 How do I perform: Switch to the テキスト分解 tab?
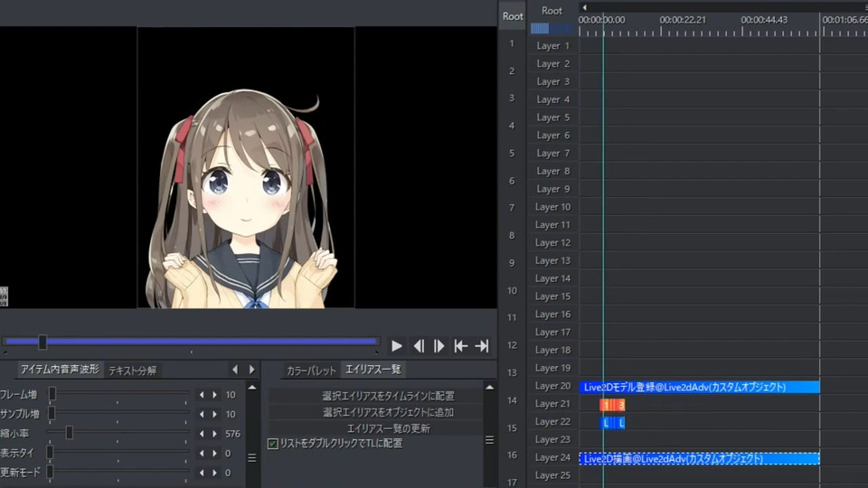point(132,371)
